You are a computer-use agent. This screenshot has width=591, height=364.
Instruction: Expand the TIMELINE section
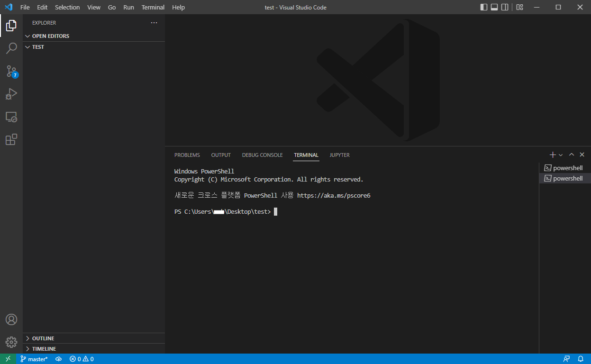[94, 349]
